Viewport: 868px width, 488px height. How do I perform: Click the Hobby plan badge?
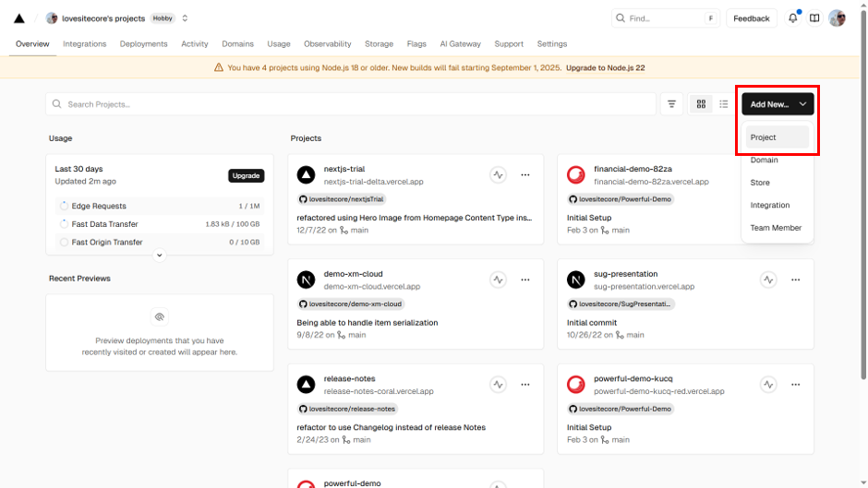(x=163, y=18)
